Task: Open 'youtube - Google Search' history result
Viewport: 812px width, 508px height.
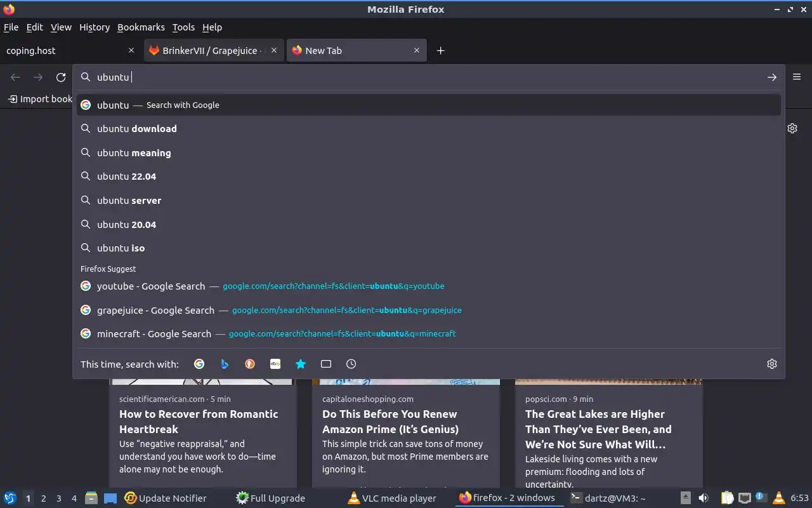Action: point(429,286)
